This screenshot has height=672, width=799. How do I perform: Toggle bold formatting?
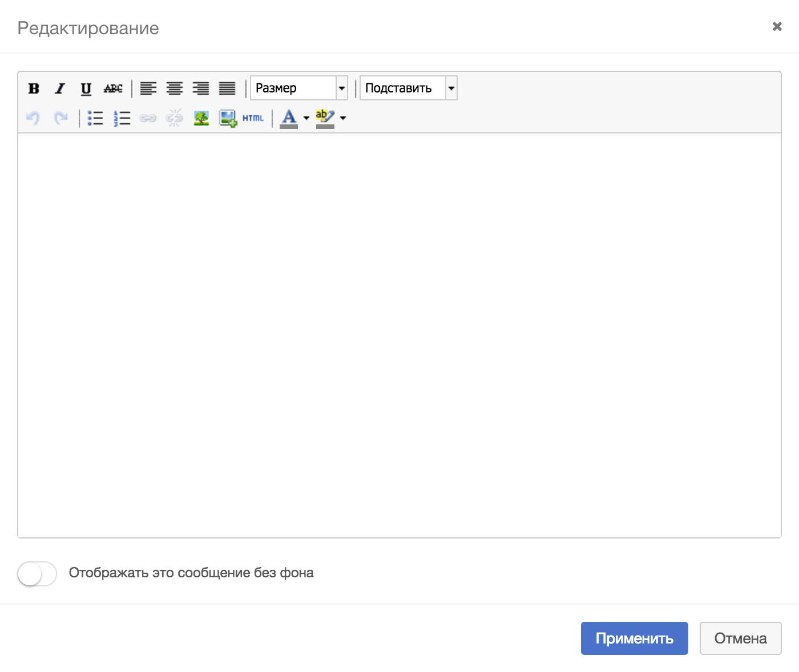click(34, 88)
